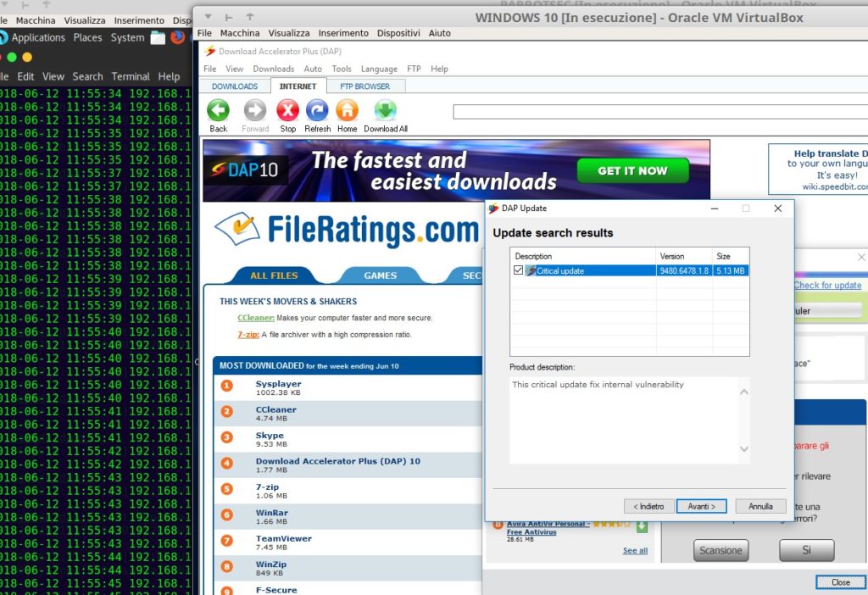Click the yellow dot on the terminal window
868x595 pixels.
pyautogui.click(x=26, y=57)
